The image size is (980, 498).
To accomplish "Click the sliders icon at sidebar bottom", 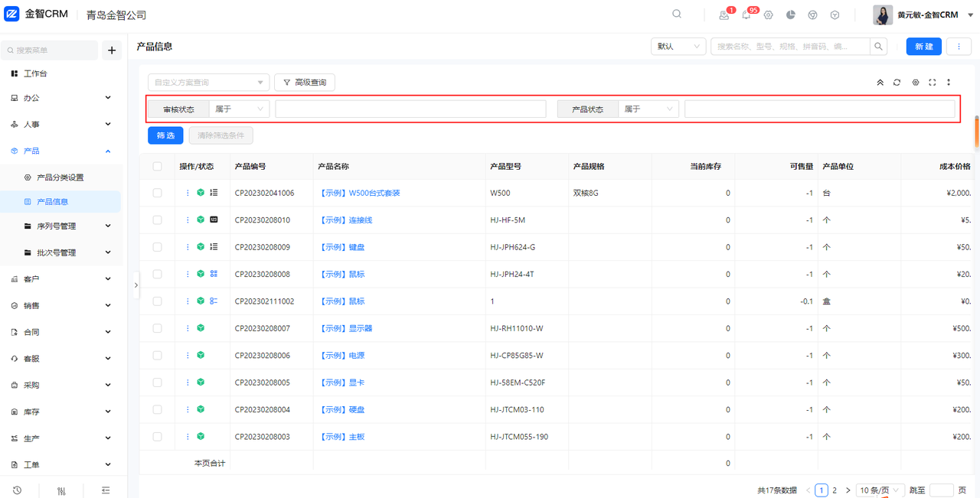I will 62,490.
